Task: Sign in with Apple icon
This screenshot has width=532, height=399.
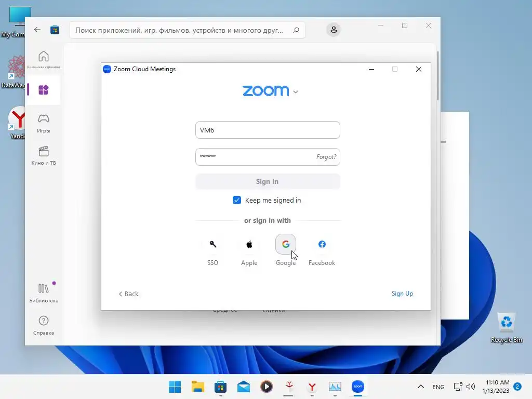Action: point(249,244)
